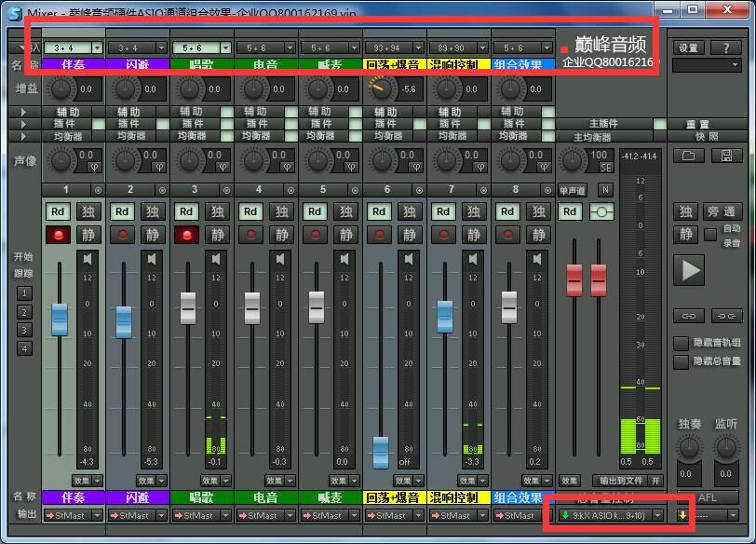Solo channel 5 with its 独 button
This screenshot has height=544, width=756.
click(345, 211)
